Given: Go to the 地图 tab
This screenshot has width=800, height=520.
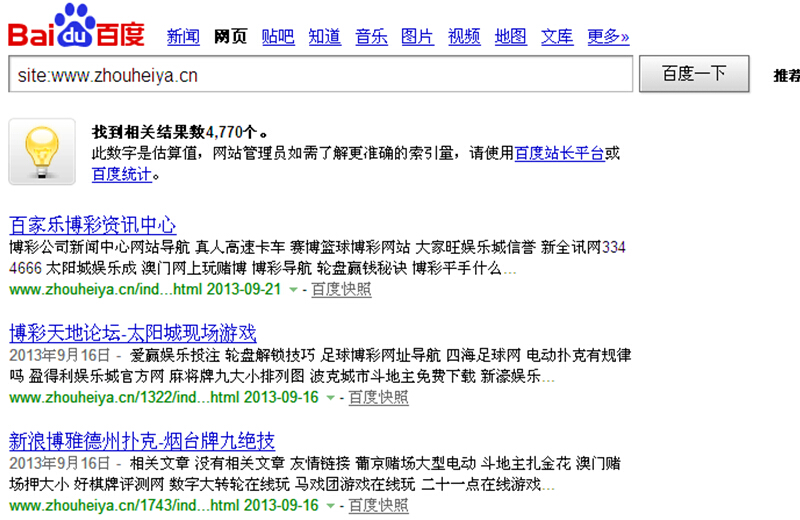Looking at the screenshot, I should coord(511,37).
